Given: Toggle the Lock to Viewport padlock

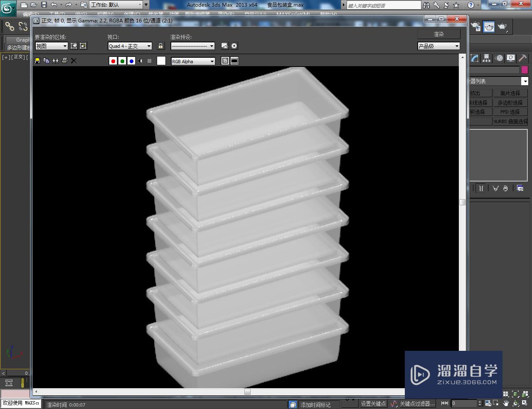Looking at the screenshot, I should click(x=161, y=46).
